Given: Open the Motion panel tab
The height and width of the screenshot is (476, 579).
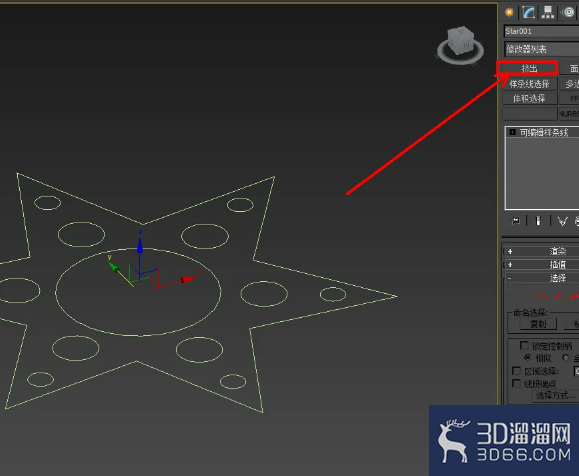Looking at the screenshot, I should coord(569,13).
